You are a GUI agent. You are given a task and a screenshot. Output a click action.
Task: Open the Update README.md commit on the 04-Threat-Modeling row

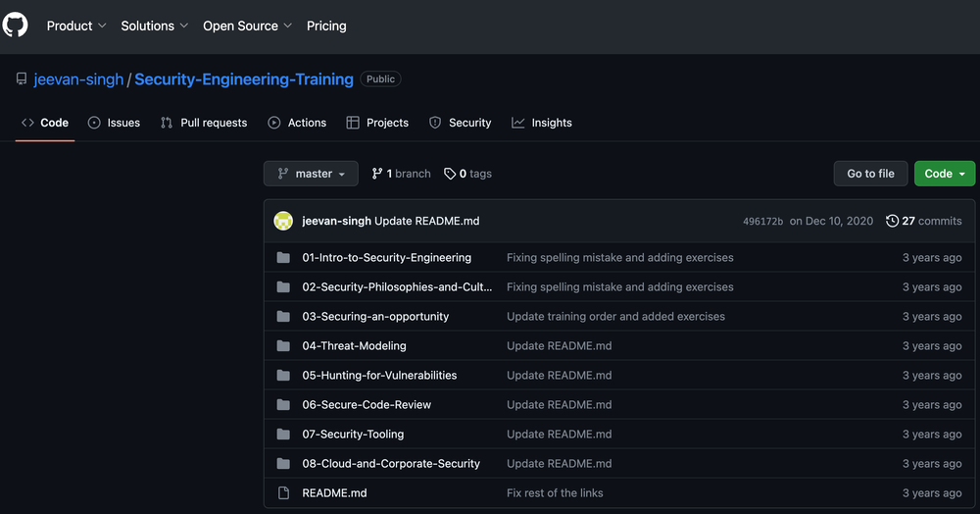[x=560, y=346]
